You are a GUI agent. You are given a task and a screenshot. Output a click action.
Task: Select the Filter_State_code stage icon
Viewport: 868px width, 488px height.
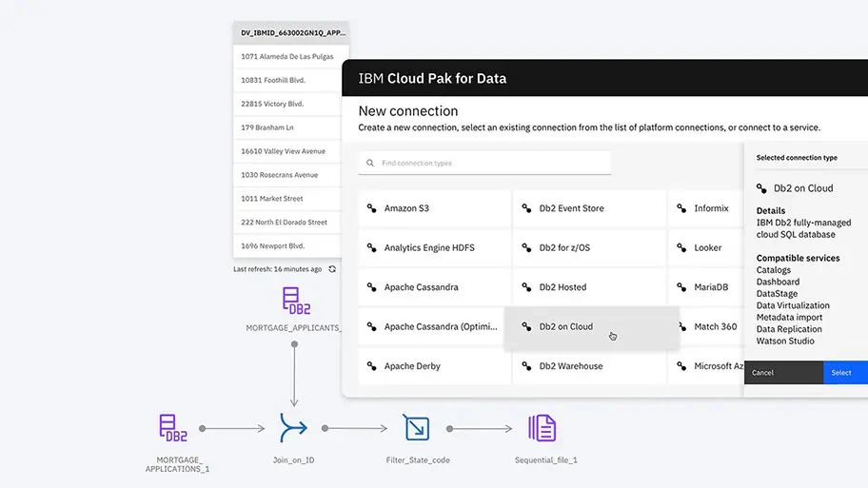pyautogui.click(x=416, y=427)
